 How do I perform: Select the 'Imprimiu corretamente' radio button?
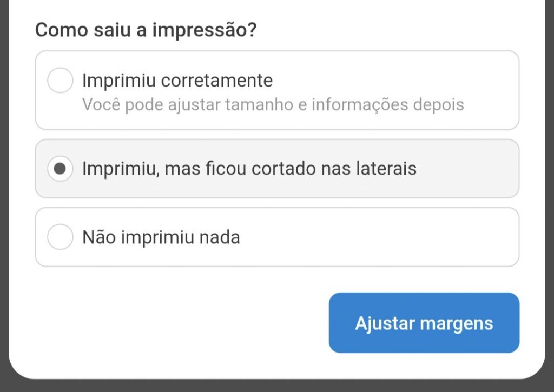click(60, 81)
